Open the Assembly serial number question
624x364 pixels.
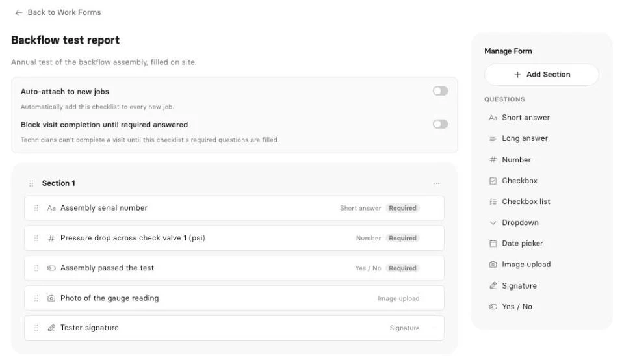click(235, 208)
